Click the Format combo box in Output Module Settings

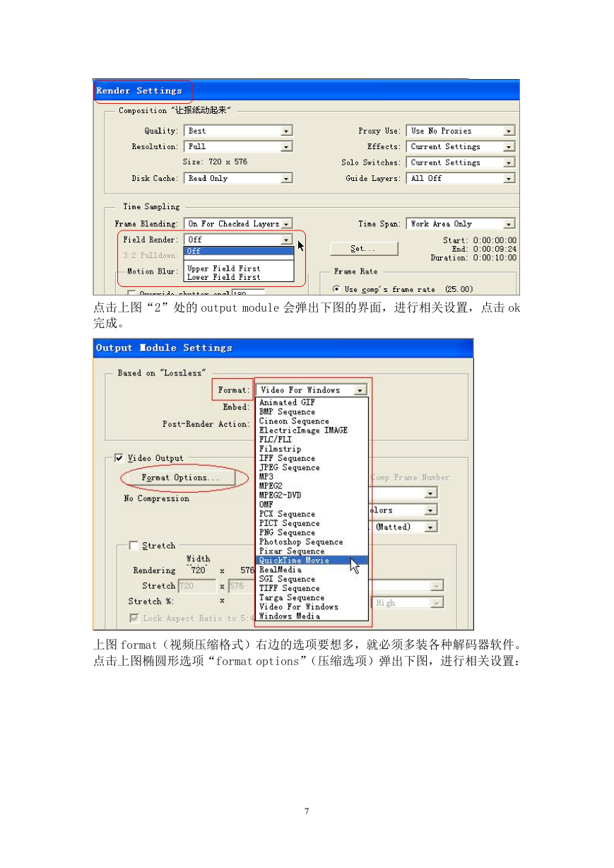[x=312, y=389]
